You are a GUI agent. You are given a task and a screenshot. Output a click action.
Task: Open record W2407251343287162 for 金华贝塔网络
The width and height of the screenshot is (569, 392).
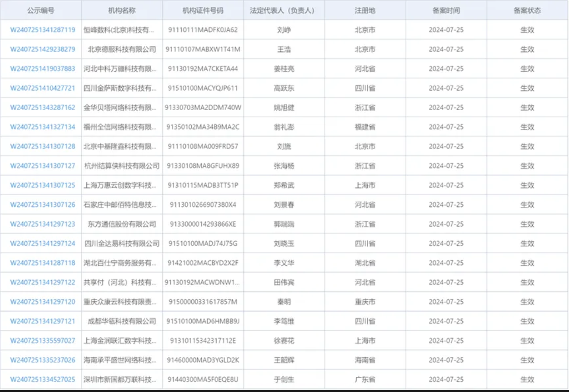coord(43,107)
